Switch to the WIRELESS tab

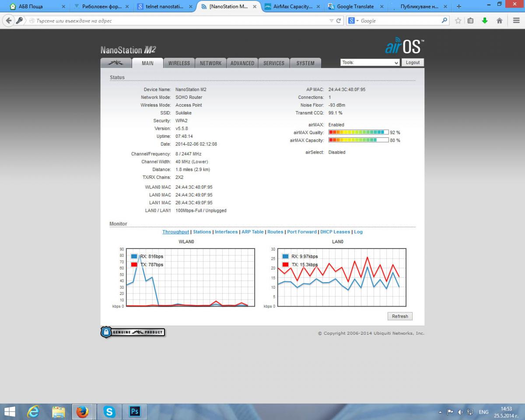click(179, 63)
